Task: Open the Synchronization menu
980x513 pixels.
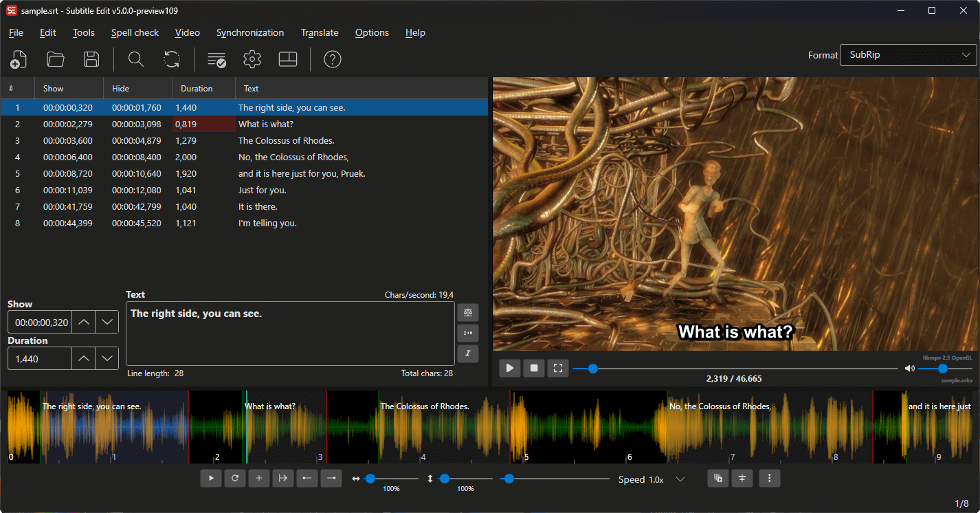Action: (249, 32)
